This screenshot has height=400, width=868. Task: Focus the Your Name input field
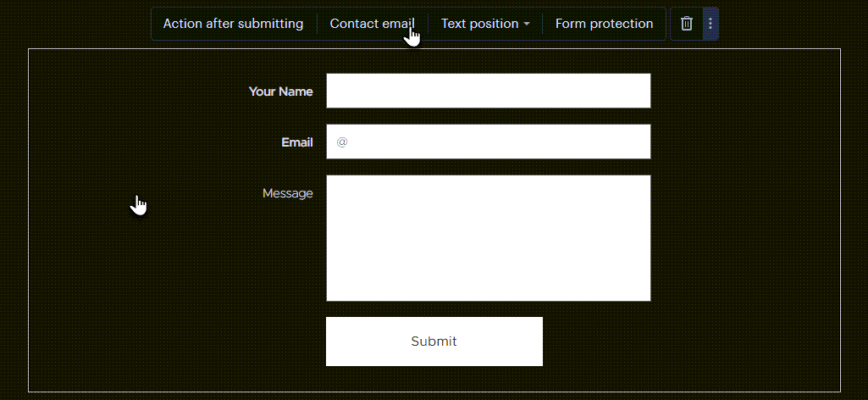click(x=489, y=91)
